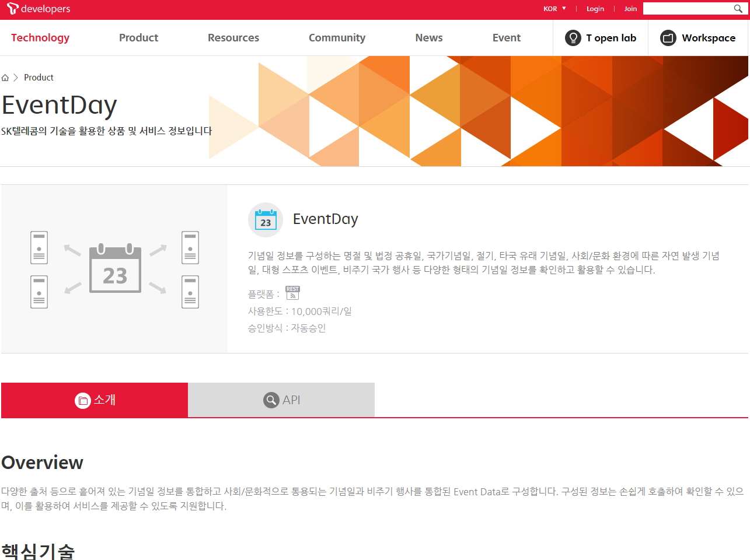The image size is (750, 560).
Task: Go to Workspace
Action: point(698,38)
